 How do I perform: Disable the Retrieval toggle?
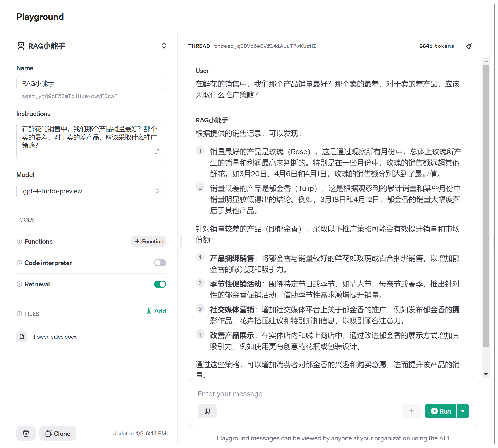tap(160, 284)
